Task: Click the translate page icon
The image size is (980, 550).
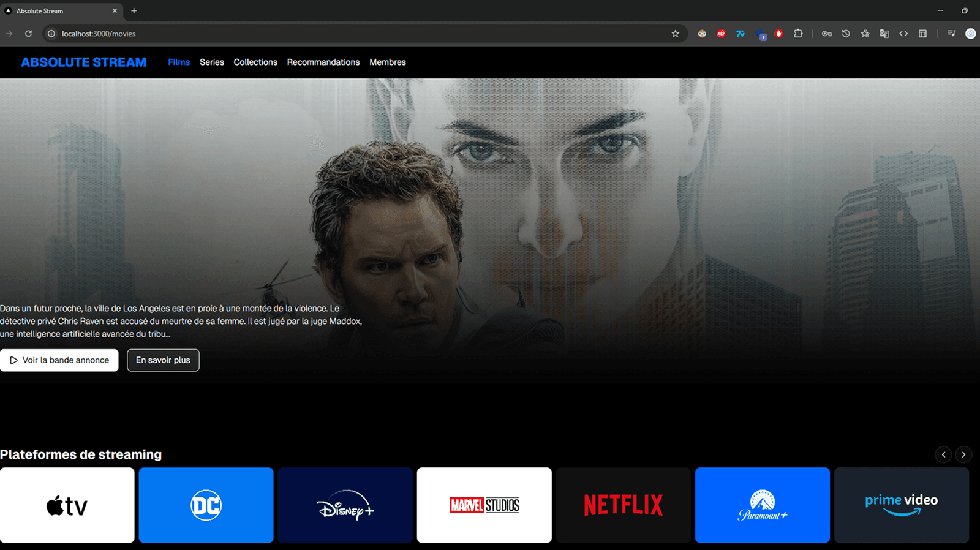Action: coord(884,34)
